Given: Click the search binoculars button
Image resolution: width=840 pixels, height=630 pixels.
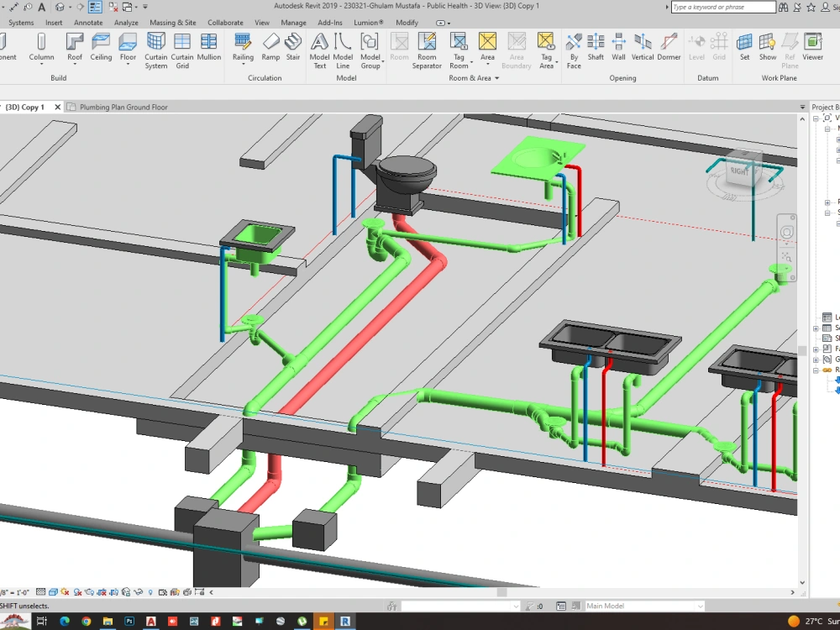Looking at the screenshot, I should 783,7.
